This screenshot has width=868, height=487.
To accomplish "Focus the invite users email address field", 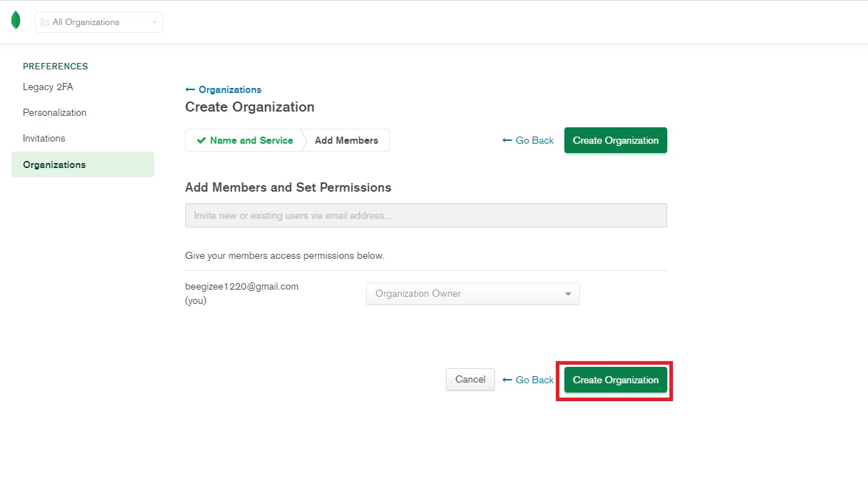I will click(x=426, y=215).
